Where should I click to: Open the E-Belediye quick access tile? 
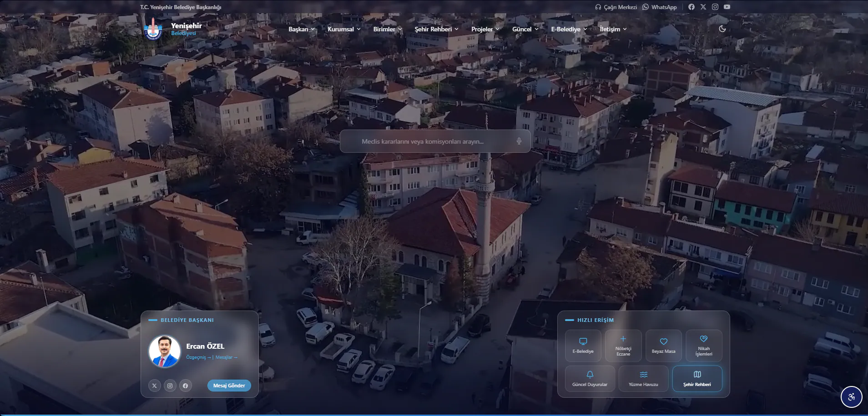tap(583, 346)
